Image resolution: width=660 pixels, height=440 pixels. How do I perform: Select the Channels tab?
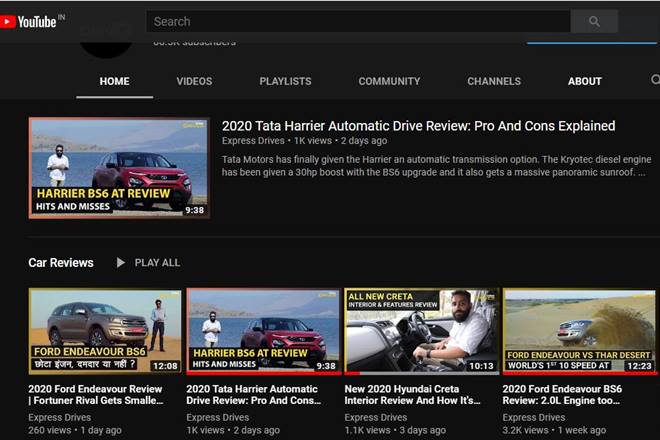pos(494,81)
